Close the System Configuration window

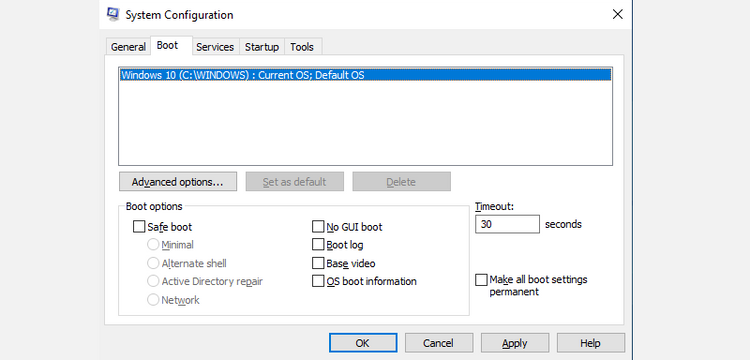(618, 14)
